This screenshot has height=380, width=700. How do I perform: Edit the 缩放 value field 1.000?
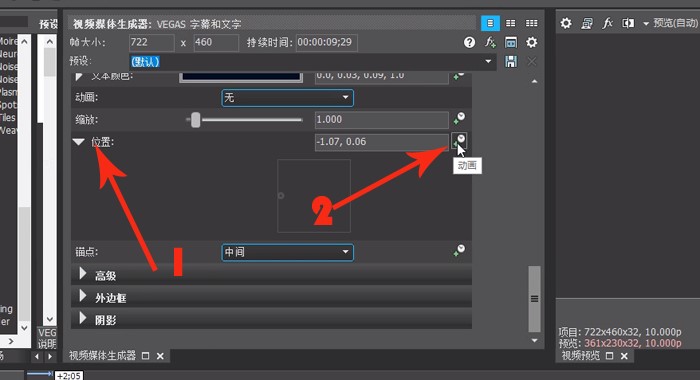click(382, 120)
